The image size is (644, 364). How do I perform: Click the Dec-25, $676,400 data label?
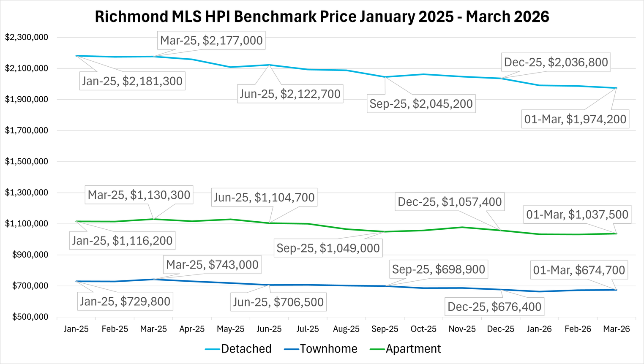tap(494, 307)
